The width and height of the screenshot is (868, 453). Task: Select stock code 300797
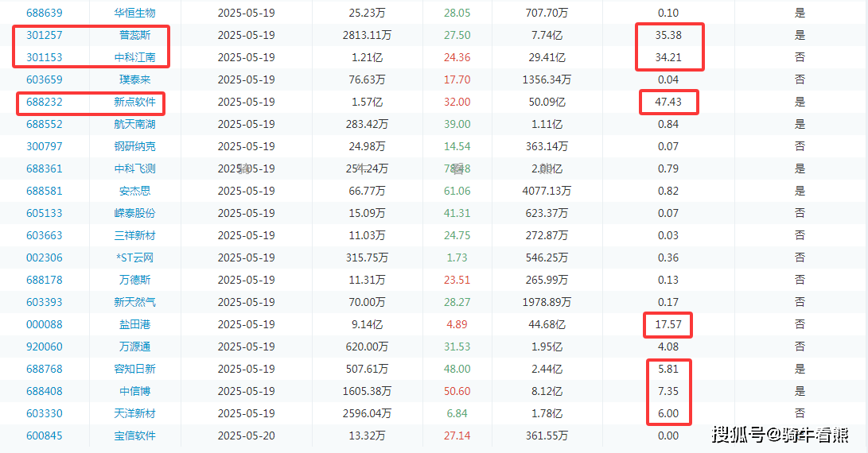(x=45, y=146)
